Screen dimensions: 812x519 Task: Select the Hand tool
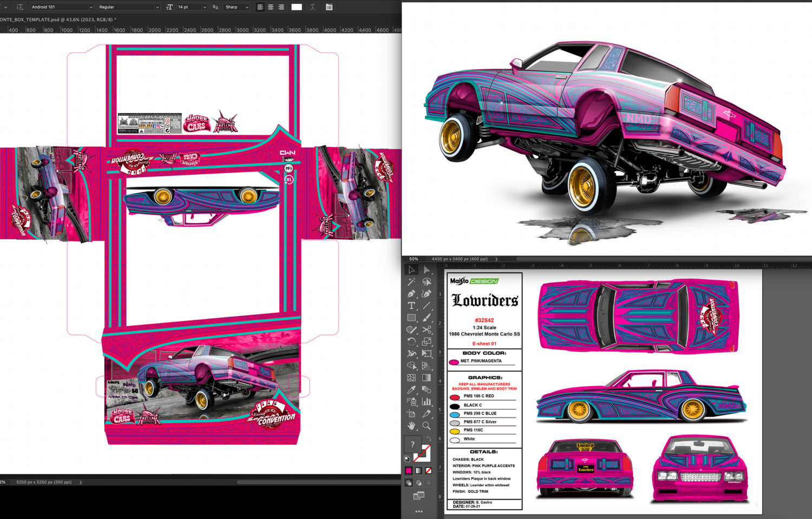coord(411,426)
